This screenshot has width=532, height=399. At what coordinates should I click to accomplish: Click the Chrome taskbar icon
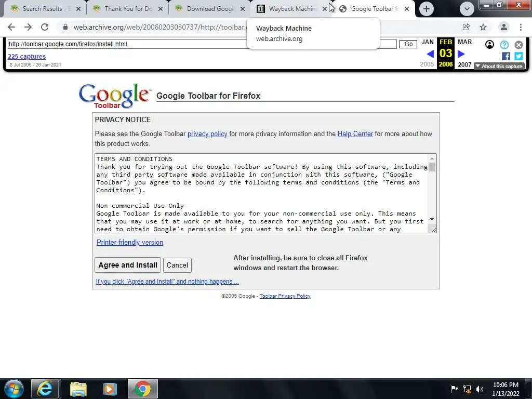[x=142, y=389]
